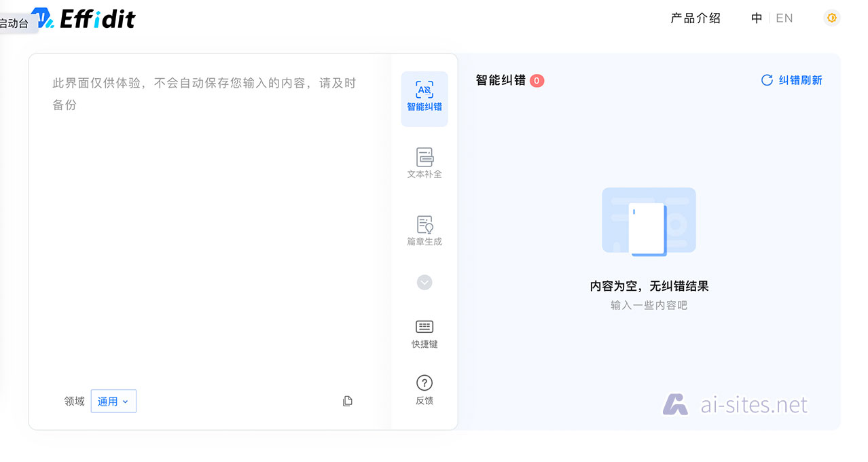Open the 领域 通用 domain dropdown
This screenshot has width=868, height=462.
point(113,401)
